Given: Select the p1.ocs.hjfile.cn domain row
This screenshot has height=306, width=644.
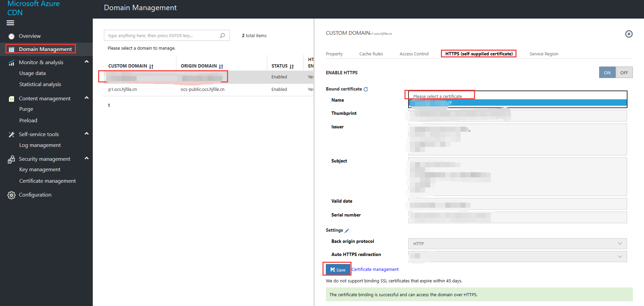Looking at the screenshot, I should (209, 90).
